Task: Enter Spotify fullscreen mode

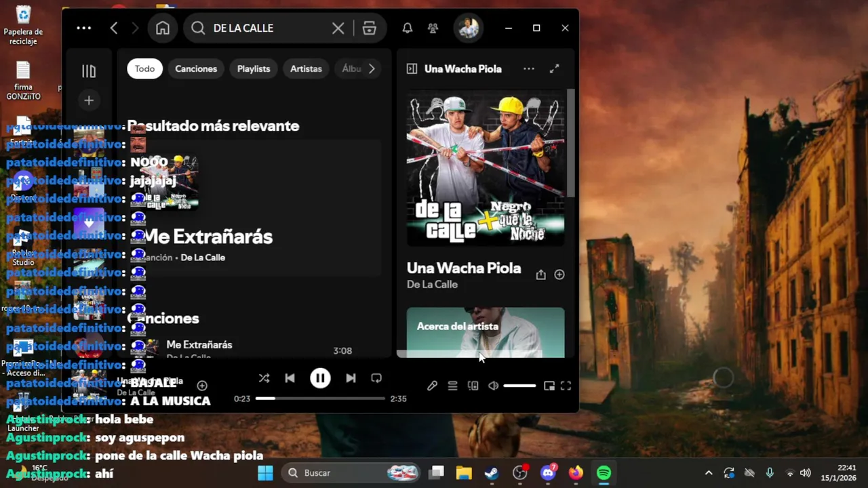Action: [x=566, y=386]
